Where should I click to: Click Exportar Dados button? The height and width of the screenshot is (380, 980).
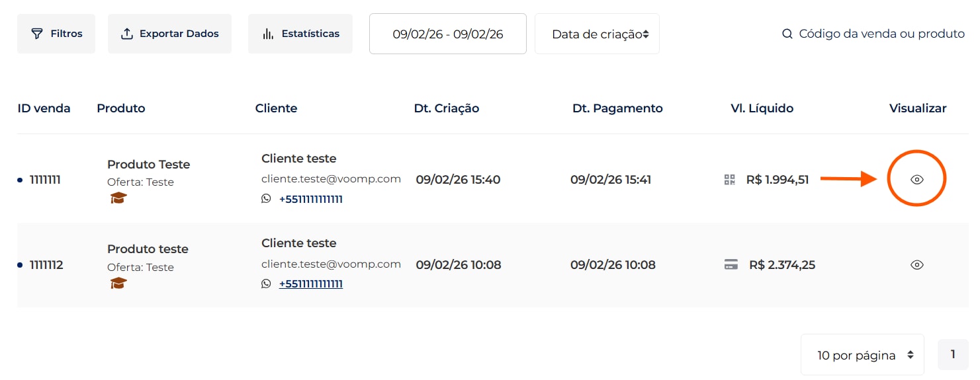coord(169,34)
